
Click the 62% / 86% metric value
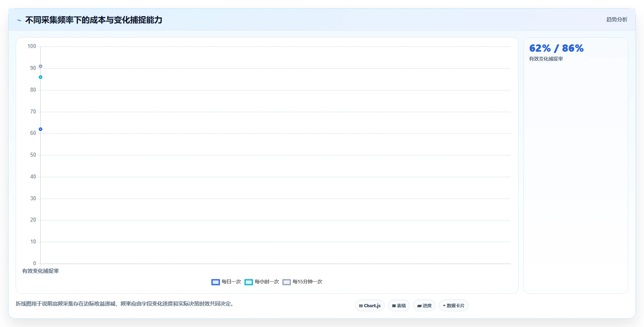tap(556, 48)
